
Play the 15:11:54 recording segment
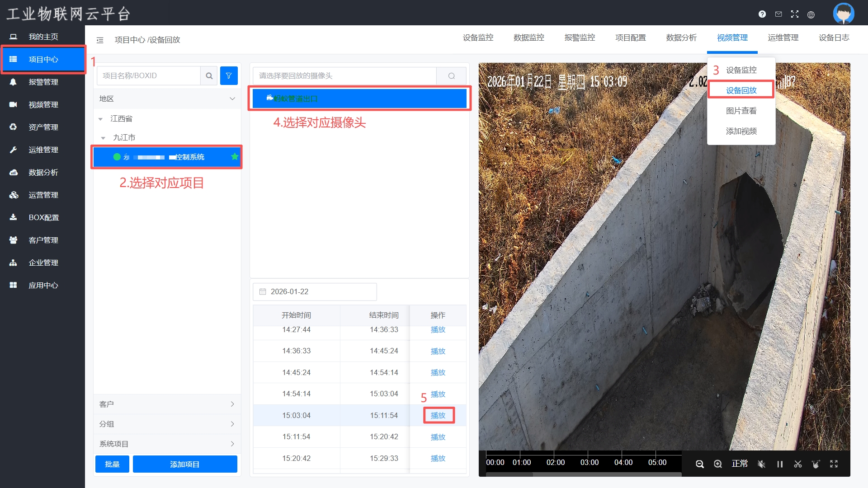click(x=438, y=437)
